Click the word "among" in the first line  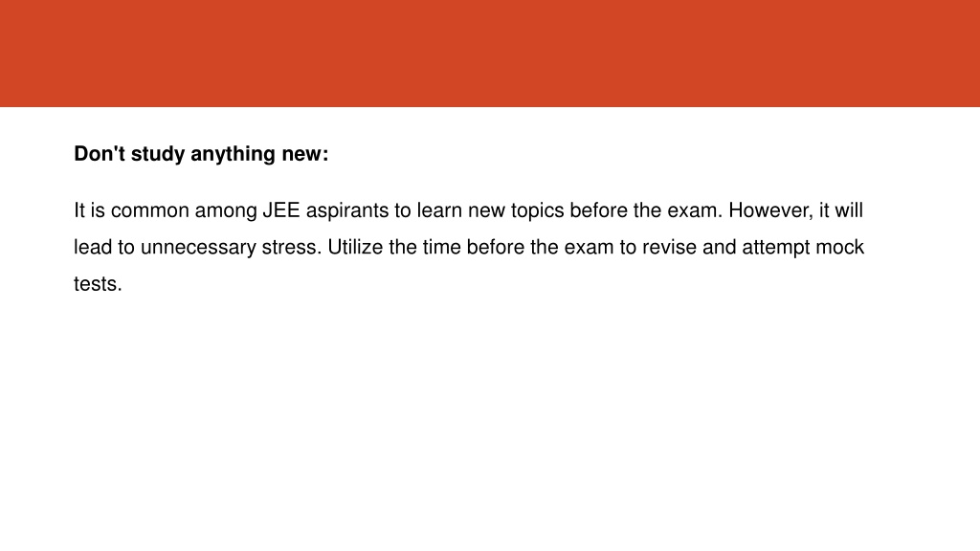pos(226,212)
